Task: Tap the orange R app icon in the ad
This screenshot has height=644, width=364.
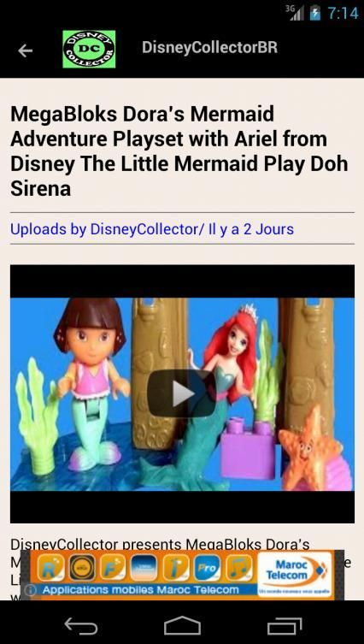Action: point(51,568)
